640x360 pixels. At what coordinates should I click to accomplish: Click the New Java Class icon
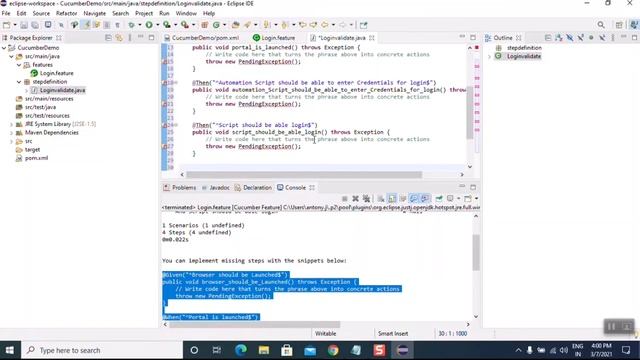pyautogui.click(x=216, y=25)
